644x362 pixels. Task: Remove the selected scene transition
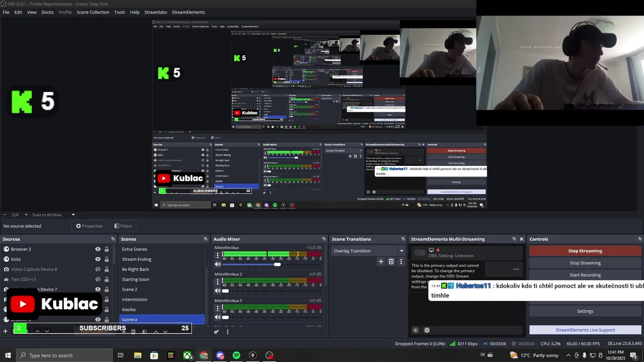[391, 261]
